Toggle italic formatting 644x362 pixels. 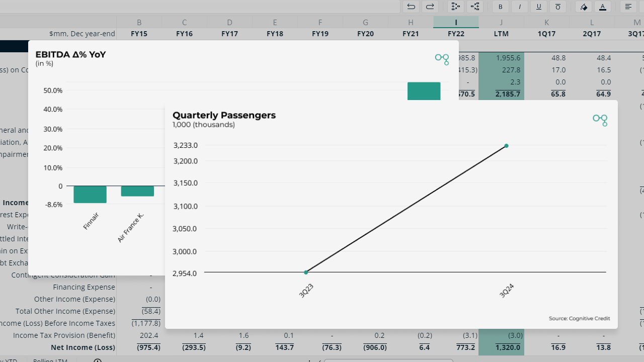click(519, 7)
